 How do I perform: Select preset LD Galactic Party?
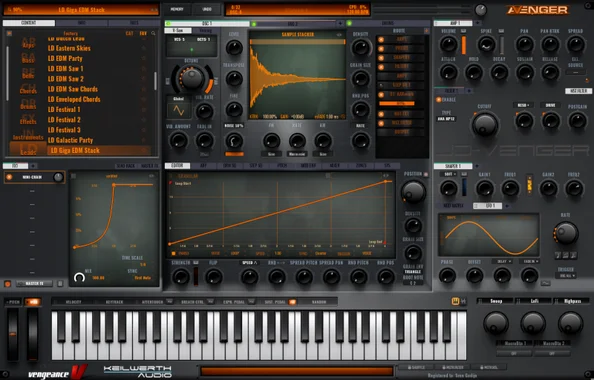coord(70,140)
